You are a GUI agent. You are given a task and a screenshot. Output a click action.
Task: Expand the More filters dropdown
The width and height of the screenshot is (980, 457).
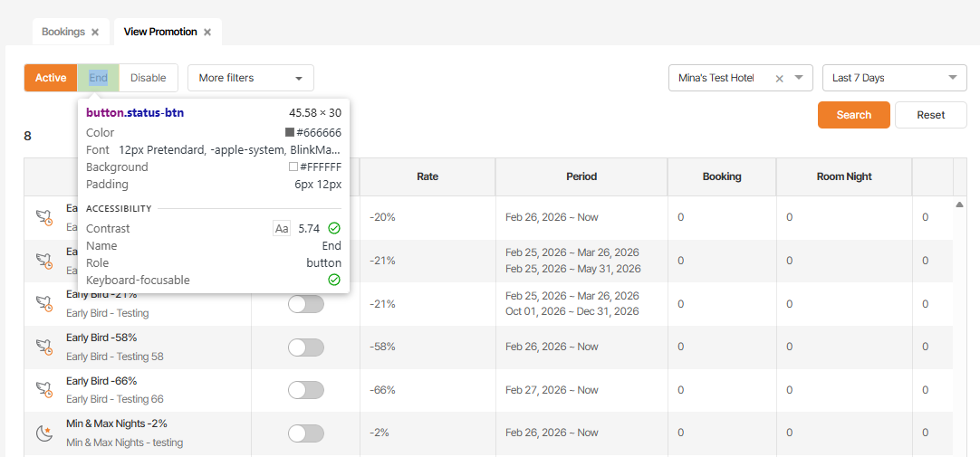tap(250, 78)
